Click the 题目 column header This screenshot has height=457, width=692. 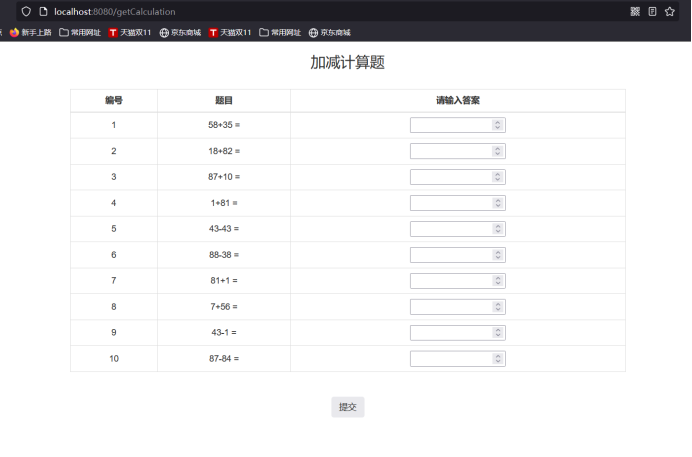[x=224, y=100]
